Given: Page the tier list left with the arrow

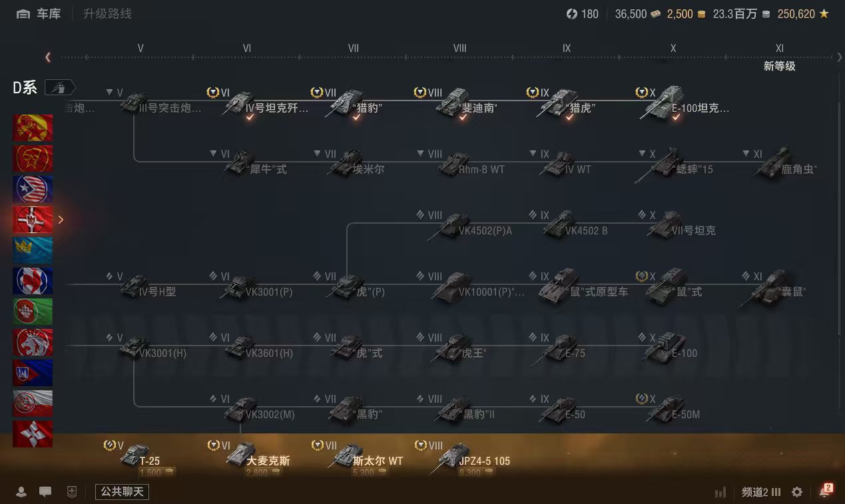Looking at the screenshot, I should (48, 57).
